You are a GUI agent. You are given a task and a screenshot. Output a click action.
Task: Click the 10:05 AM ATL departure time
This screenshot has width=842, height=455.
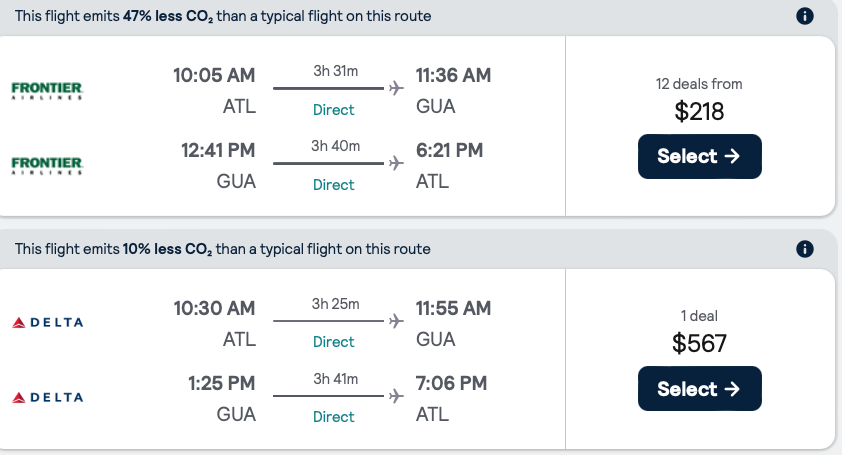click(214, 75)
